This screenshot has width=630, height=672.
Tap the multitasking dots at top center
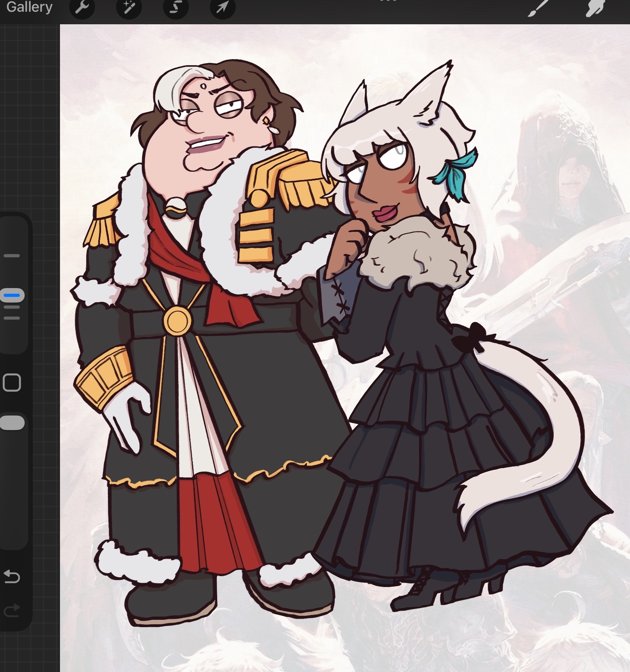pos(387,1)
